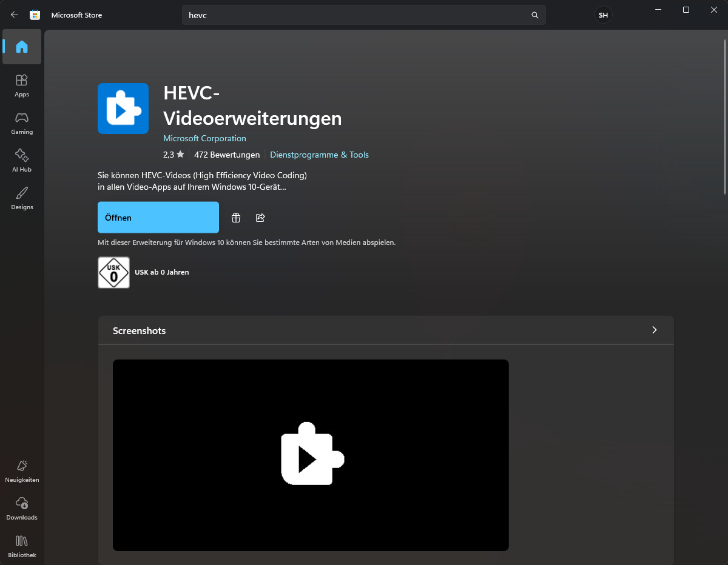Image resolution: width=728 pixels, height=565 pixels.
Task: Maximize the Microsoft Store window
Action: pyautogui.click(x=686, y=10)
